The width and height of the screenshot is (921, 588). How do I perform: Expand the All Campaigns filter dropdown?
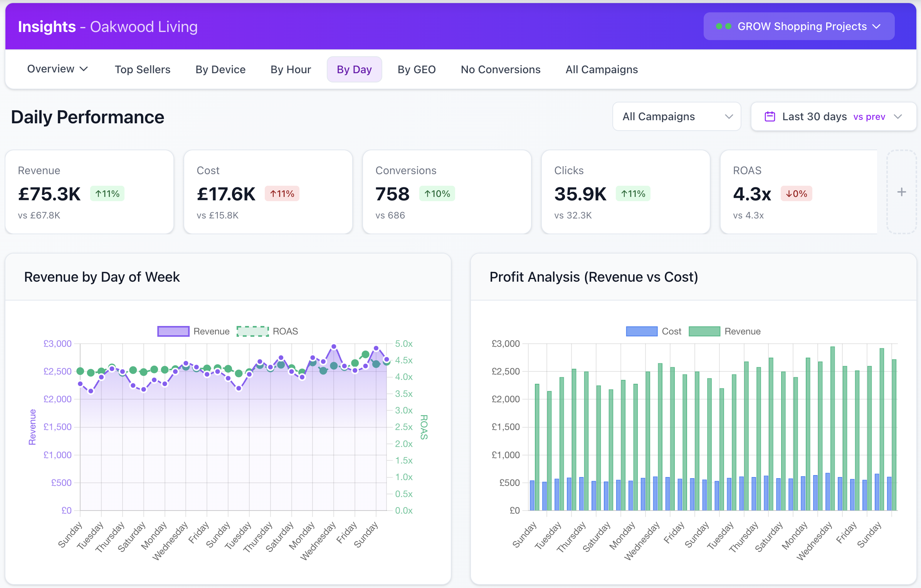pyautogui.click(x=676, y=116)
